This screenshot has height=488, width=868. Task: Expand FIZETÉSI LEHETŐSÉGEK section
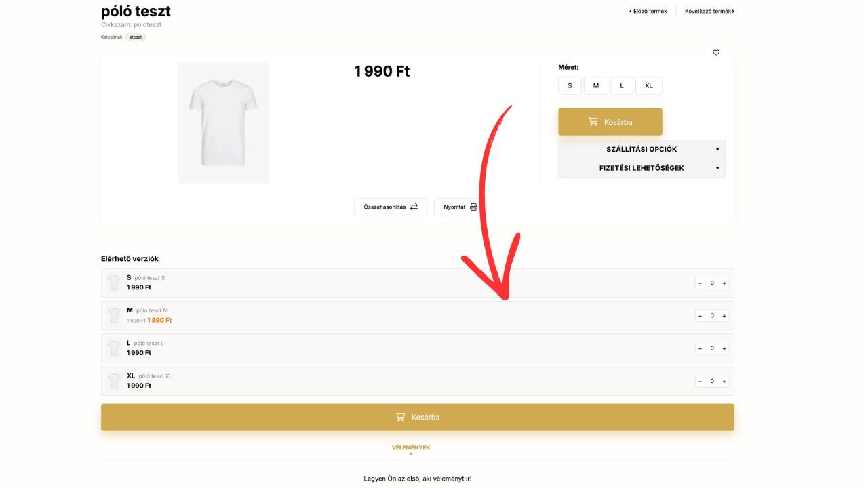click(x=642, y=168)
